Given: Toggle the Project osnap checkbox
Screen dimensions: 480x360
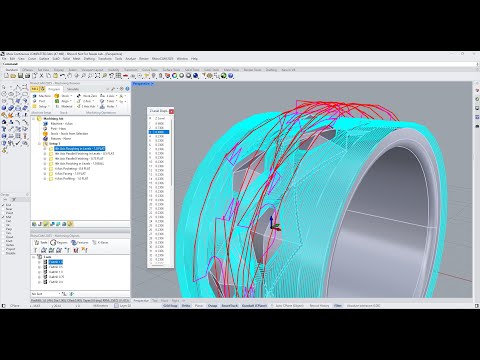Looking at the screenshot, I should tap(3, 249).
